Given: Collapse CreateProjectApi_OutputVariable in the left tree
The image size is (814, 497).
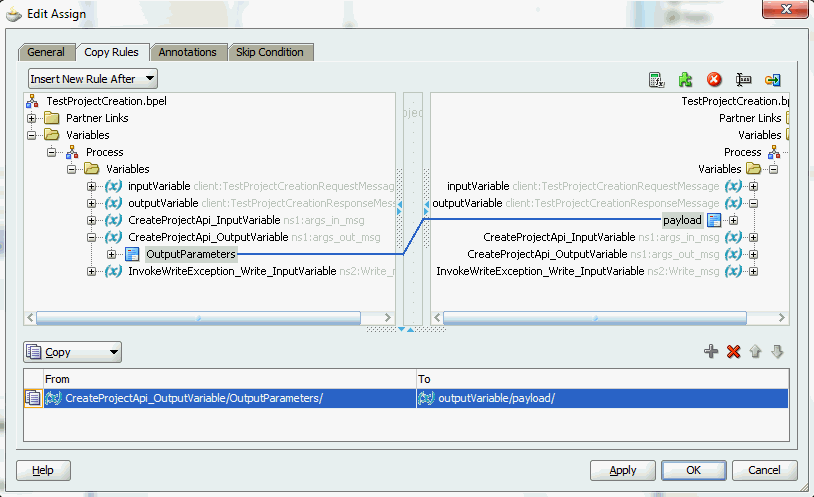Looking at the screenshot, I should (x=91, y=237).
